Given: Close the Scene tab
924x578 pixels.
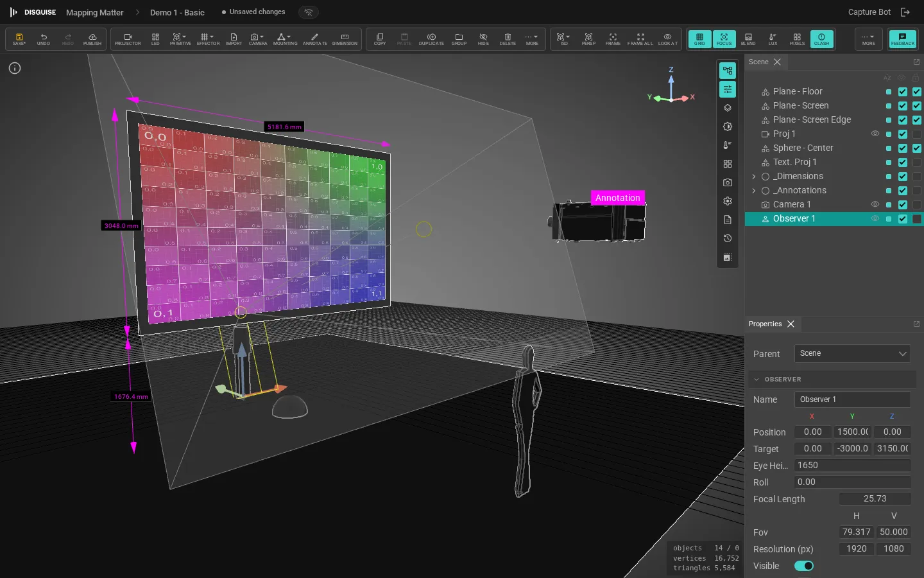Looking at the screenshot, I should tap(777, 62).
